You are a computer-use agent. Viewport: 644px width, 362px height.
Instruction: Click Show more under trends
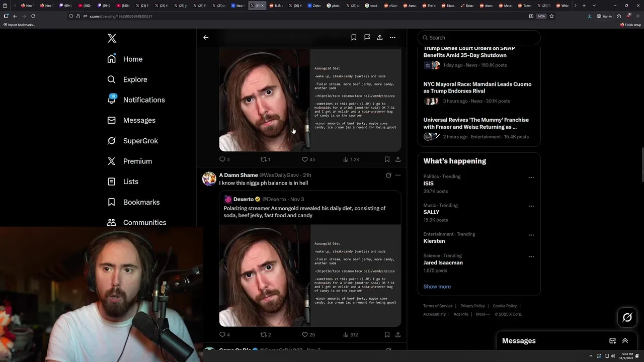tap(437, 287)
